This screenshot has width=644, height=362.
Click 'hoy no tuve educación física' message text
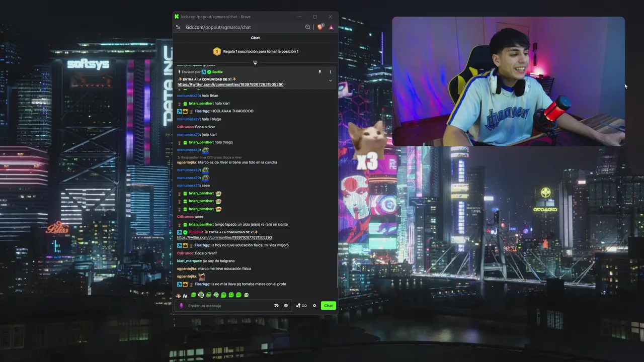(250, 245)
